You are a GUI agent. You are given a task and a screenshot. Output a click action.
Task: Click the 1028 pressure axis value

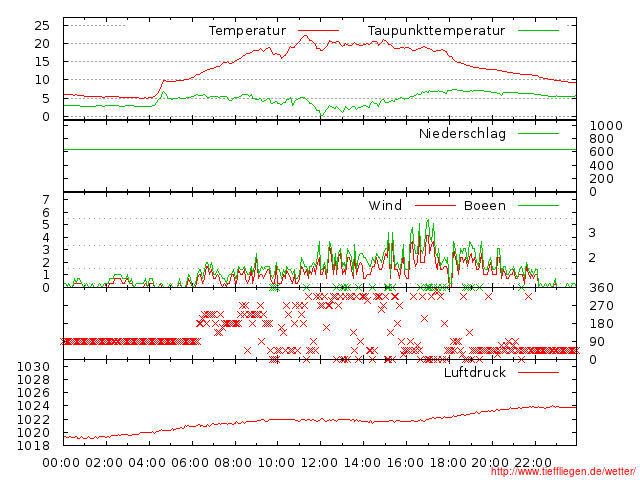tap(33, 380)
